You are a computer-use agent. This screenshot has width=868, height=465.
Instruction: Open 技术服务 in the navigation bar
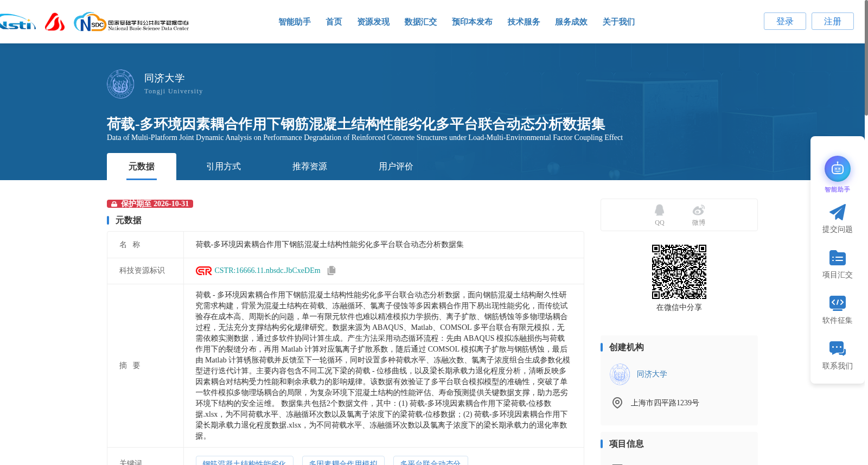524,22
